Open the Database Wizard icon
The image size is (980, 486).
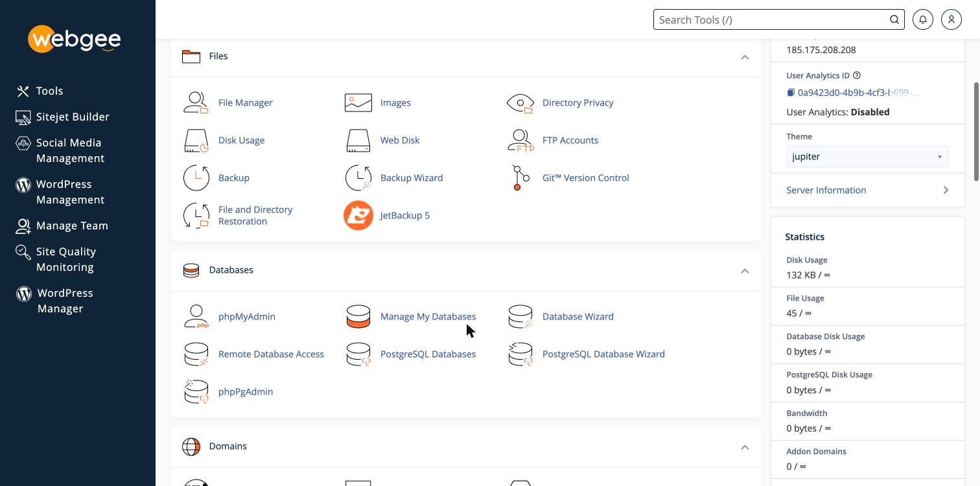click(x=520, y=316)
